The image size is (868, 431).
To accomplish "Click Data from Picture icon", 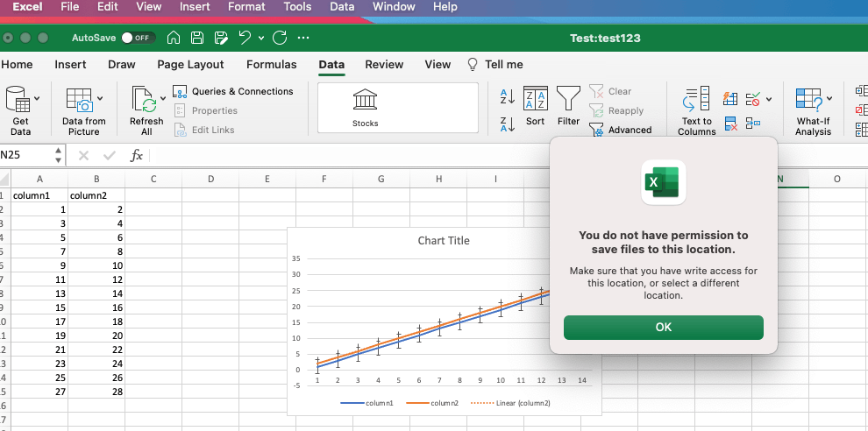I will click(80, 100).
